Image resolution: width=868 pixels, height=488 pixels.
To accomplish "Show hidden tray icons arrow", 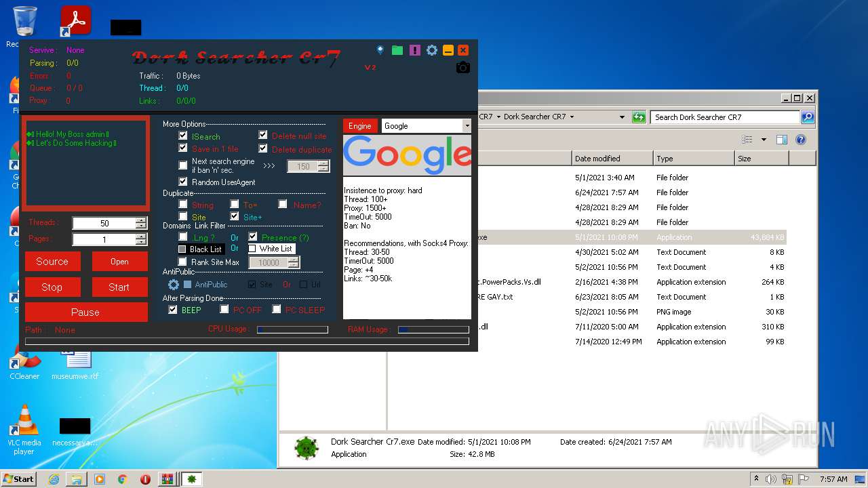I will [756, 479].
